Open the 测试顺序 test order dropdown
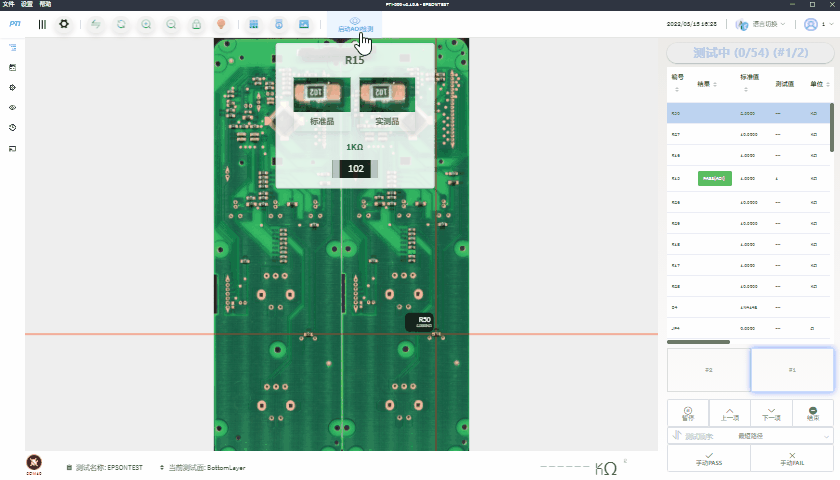This screenshot has width=840, height=480. (750, 436)
